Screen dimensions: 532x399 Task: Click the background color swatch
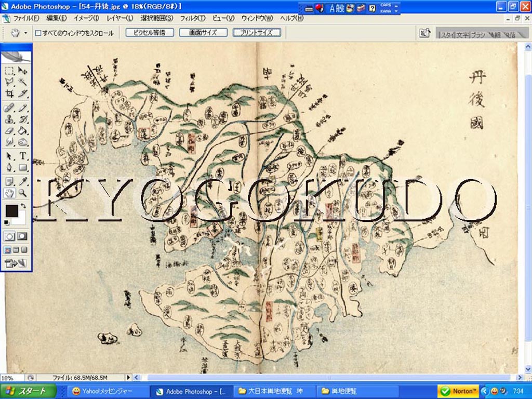pos(22,219)
